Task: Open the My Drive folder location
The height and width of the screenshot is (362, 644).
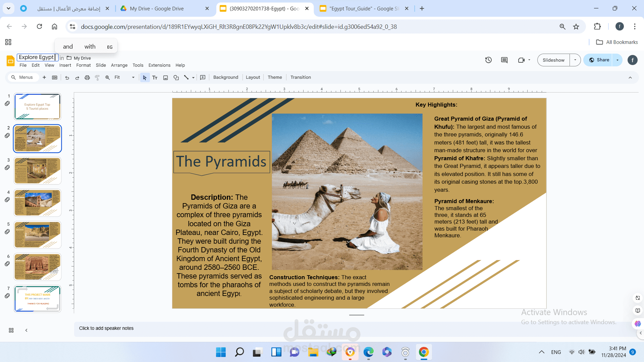Action: click(79, 58)
